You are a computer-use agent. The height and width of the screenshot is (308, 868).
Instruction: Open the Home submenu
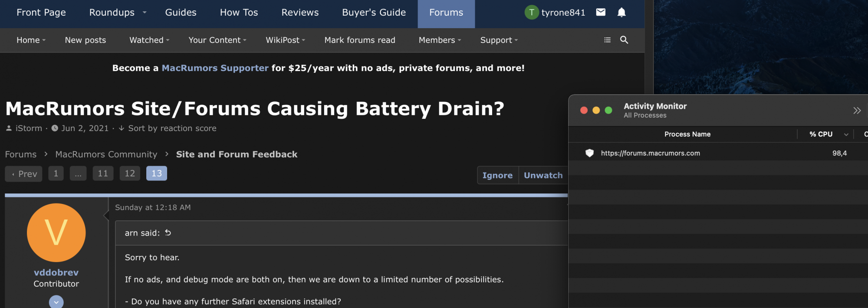pos(31,40)
